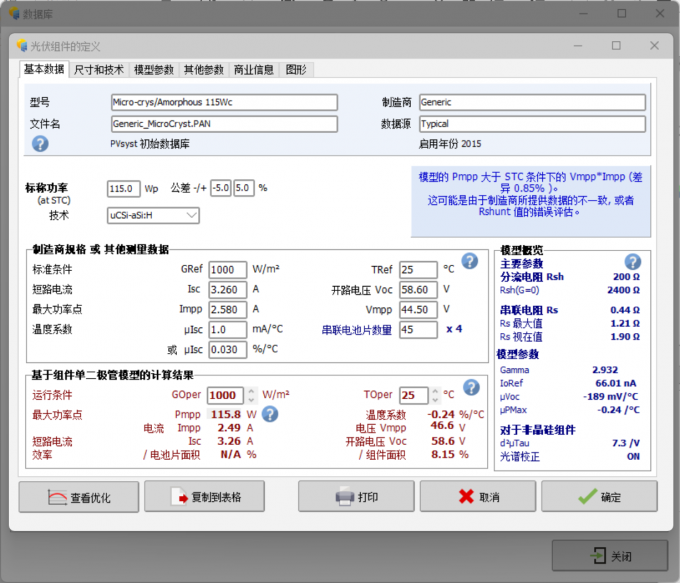Increase TOper value with up arrow
This screenshot has width=680, height=583.
pos(435,390)
